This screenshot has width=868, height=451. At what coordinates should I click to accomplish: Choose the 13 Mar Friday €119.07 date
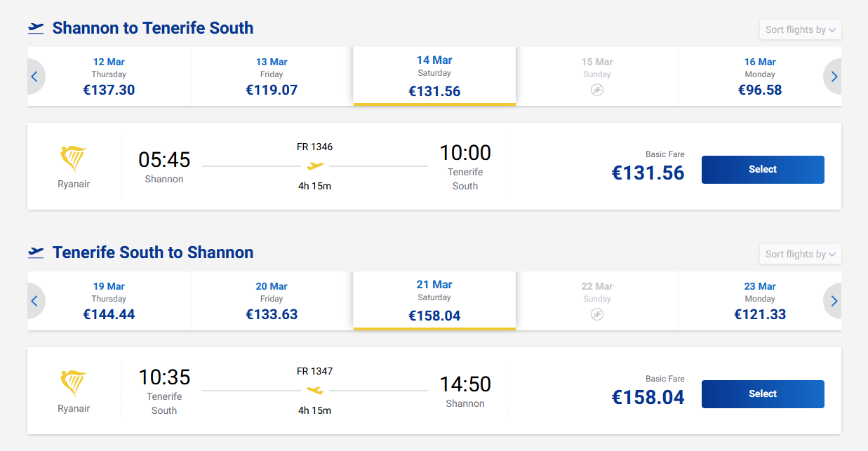272,76
